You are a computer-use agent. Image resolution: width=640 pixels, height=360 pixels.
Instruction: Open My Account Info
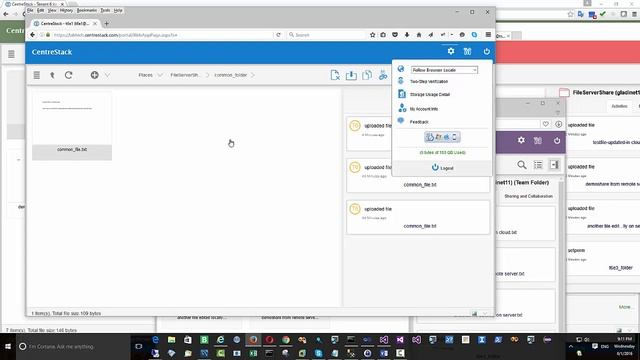pyautogui.click(x=424, y=109)
